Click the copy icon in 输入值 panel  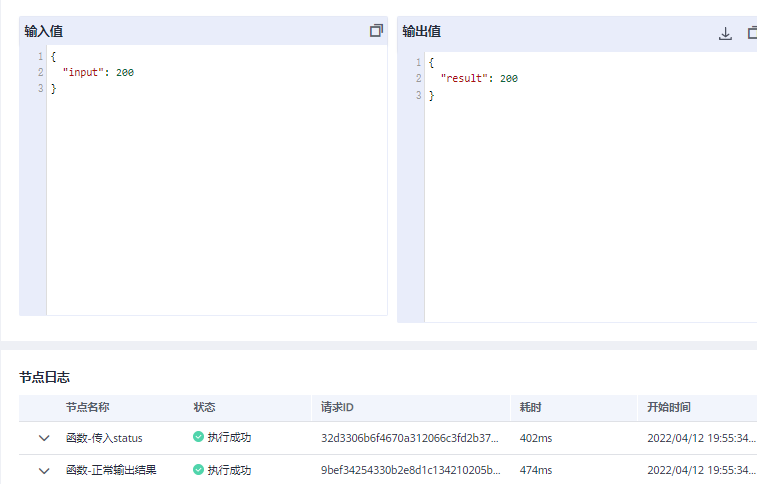376,31
